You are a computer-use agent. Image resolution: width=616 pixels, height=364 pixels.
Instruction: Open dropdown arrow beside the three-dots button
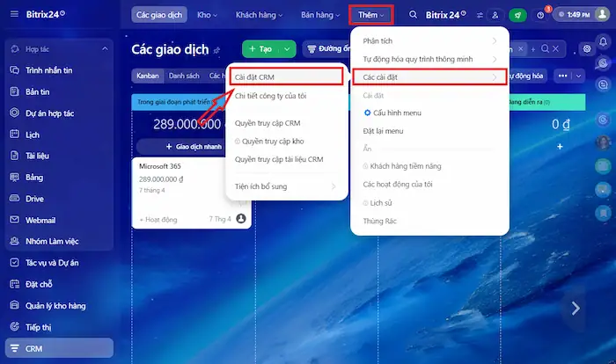tap(578, 76)
